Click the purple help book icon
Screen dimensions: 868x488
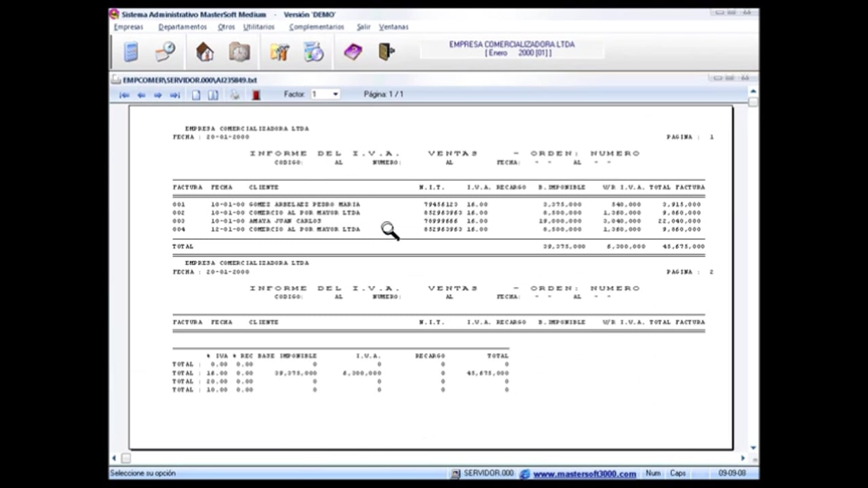[353, 52]
